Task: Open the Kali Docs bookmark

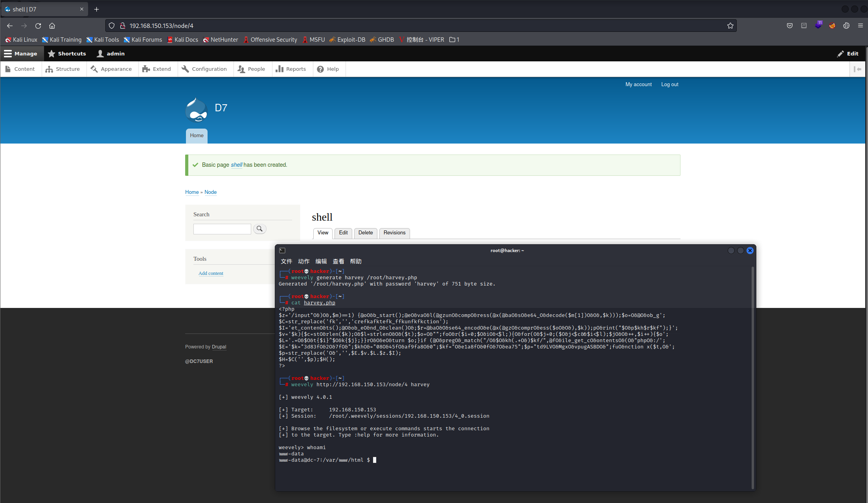Action: (183, 40)
